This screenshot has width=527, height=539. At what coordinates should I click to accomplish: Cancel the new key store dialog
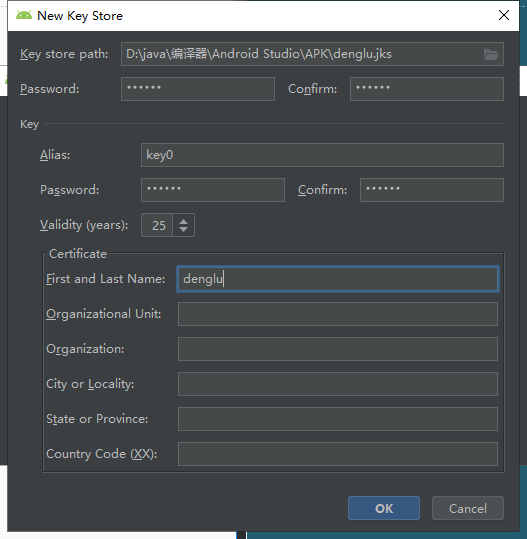[x=468, y=508]
